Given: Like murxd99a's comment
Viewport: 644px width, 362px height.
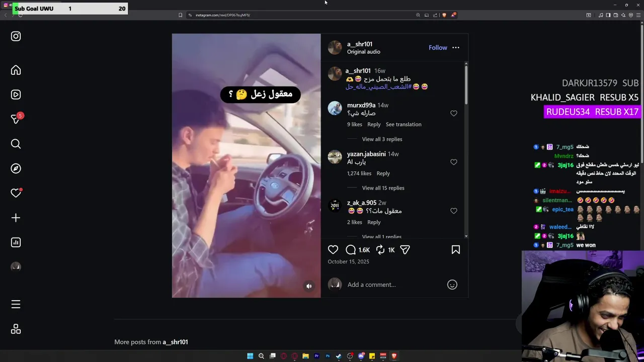Looking at the screenshot, I should click(454, 114).
